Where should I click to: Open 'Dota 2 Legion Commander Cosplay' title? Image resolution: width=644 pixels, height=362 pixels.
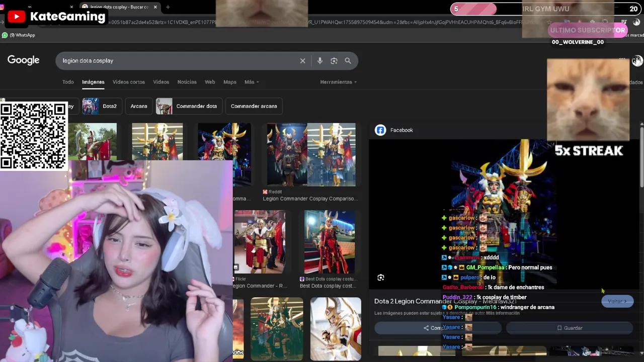click(x=445, y=301)
